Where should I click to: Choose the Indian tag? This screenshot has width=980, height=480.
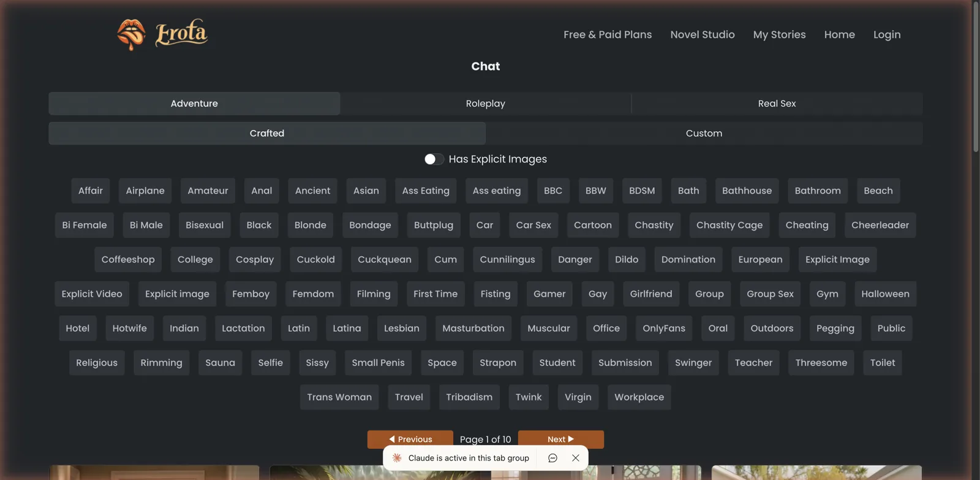pyautogui.click(x=184, y=328)
